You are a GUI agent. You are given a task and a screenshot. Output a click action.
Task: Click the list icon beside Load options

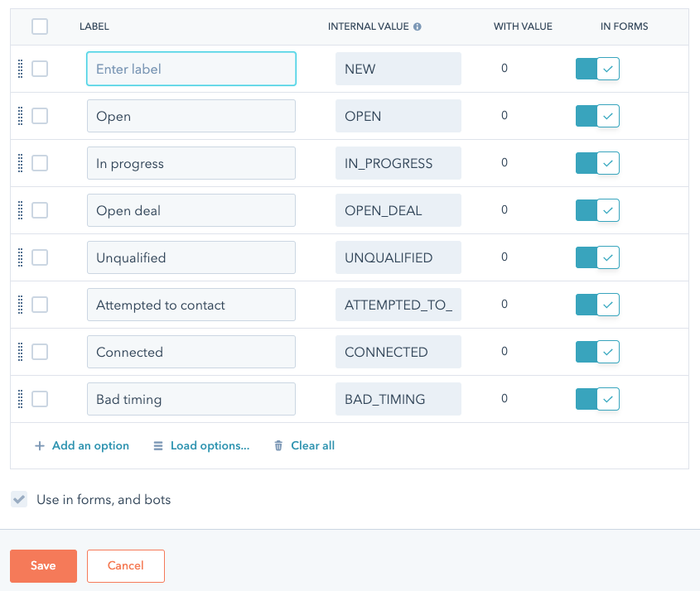point(157,445)
